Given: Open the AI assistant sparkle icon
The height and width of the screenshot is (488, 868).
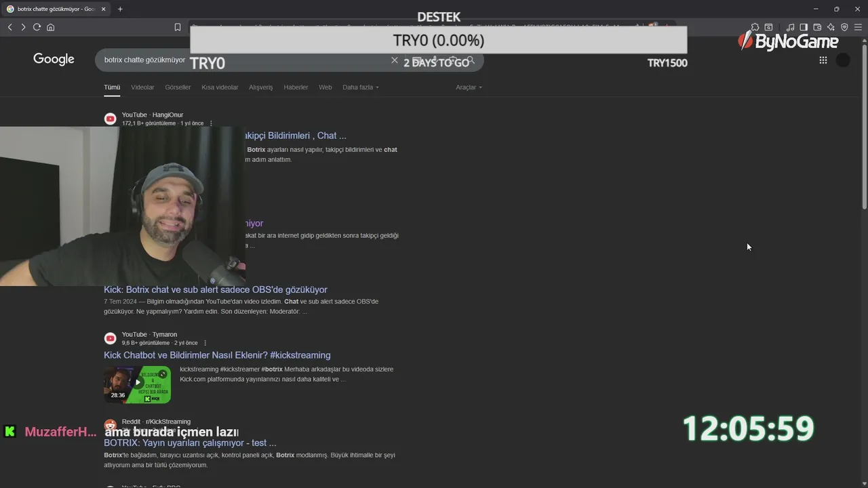Looking at the screenshot, I should (831, 27).
